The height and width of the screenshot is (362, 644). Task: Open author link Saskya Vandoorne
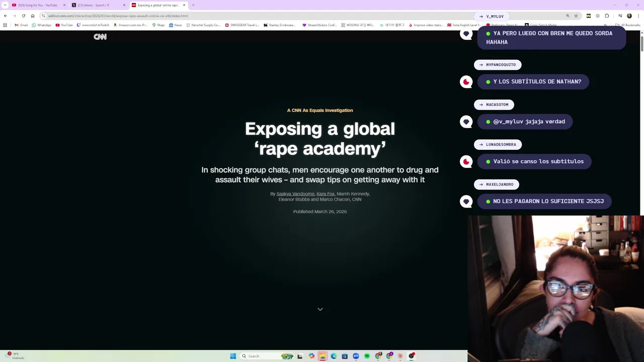(x=295, y=194)
